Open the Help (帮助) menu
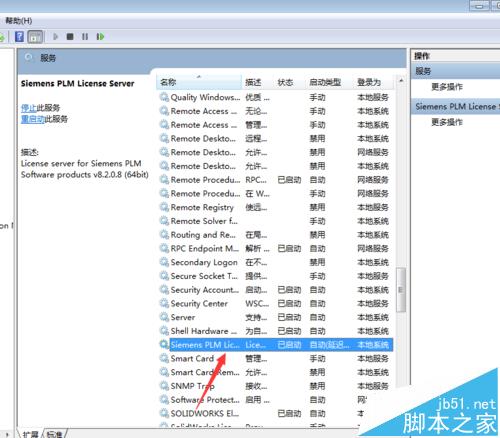Screen dimensions: 500x438 [19, 21]
